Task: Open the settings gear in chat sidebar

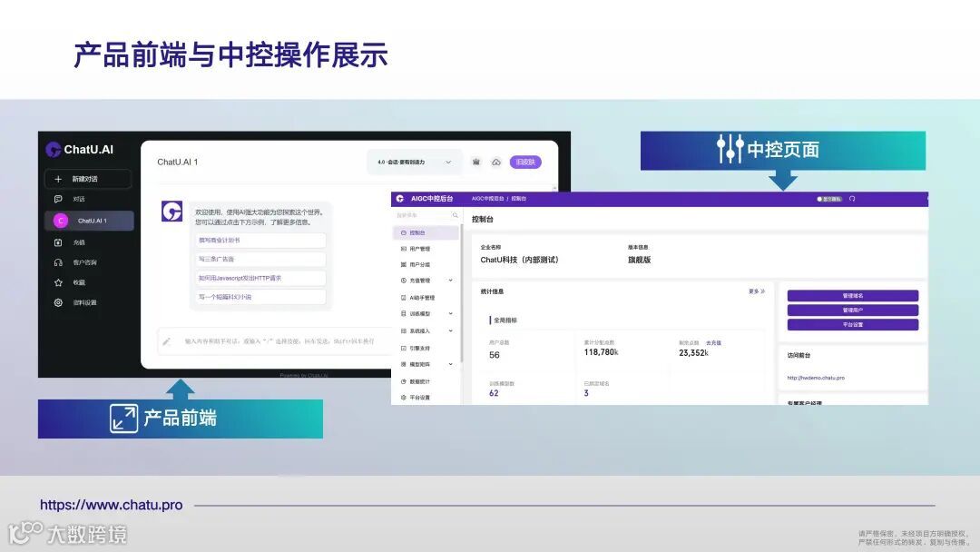Action: pyautogui.click(x=58, y=302)
